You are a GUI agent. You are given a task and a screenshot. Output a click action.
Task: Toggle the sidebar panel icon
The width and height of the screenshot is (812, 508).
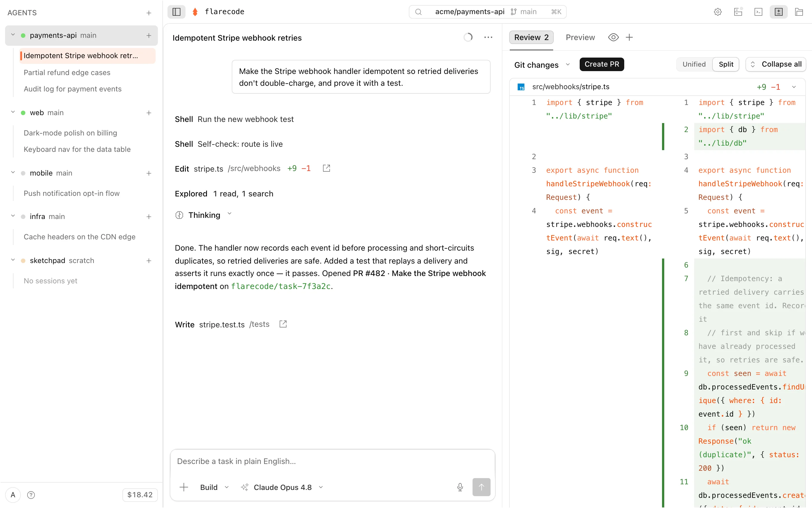(176, 12)
